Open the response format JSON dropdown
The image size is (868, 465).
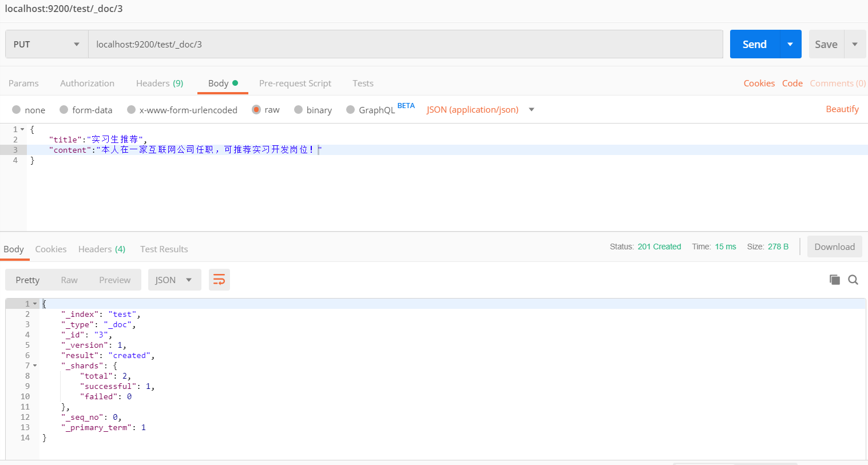coord(175,280)
